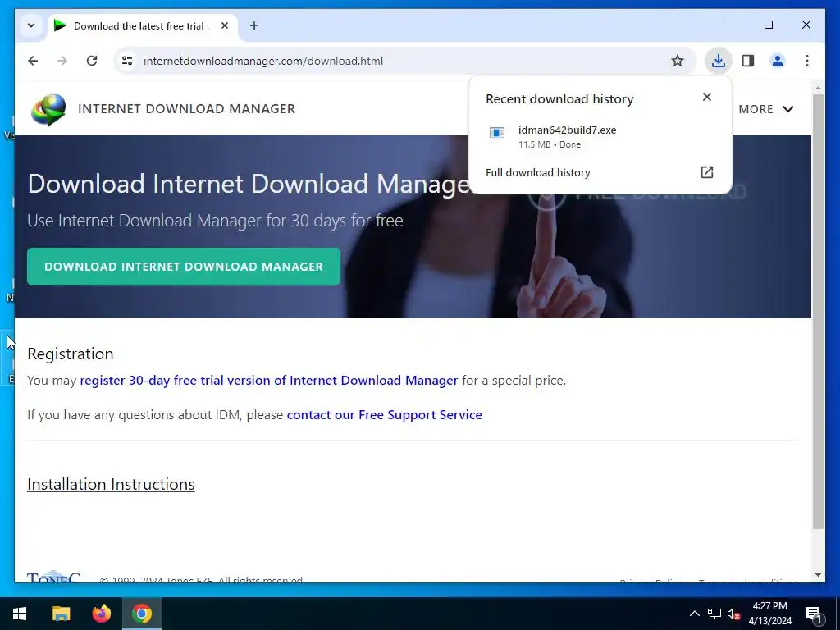Screen dimensions: 840x630
Task: Open site information icon in address bar
Action: click(127, 61)
